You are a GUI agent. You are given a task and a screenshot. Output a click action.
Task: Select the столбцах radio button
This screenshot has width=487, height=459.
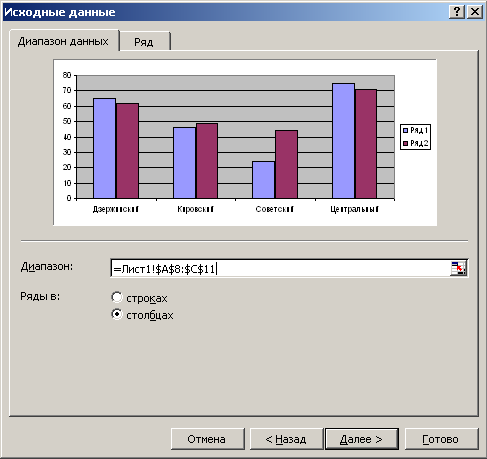point(117,314)
